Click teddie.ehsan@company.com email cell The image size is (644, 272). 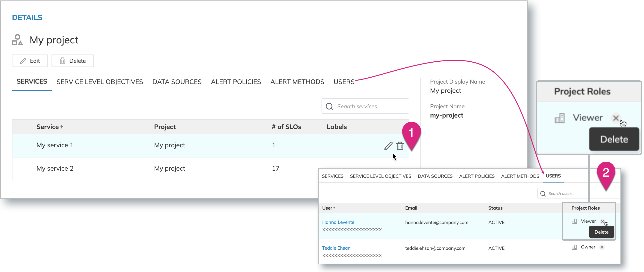click(x=435, y=248)
